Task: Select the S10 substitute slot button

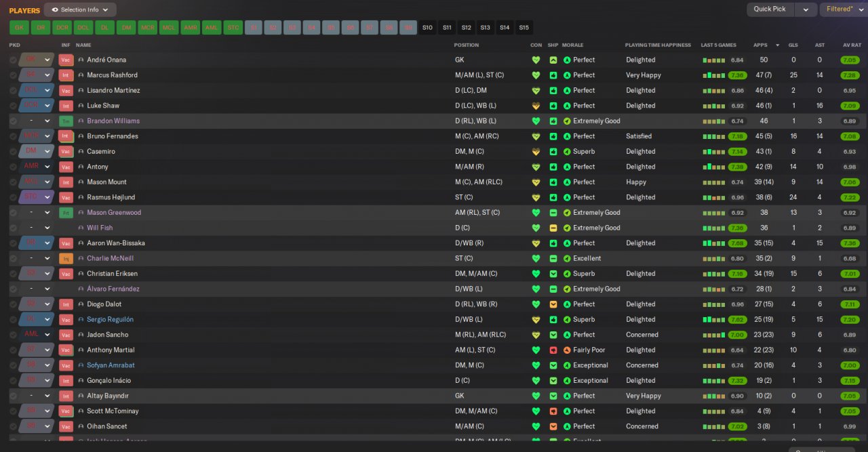Action: (427, 28)
